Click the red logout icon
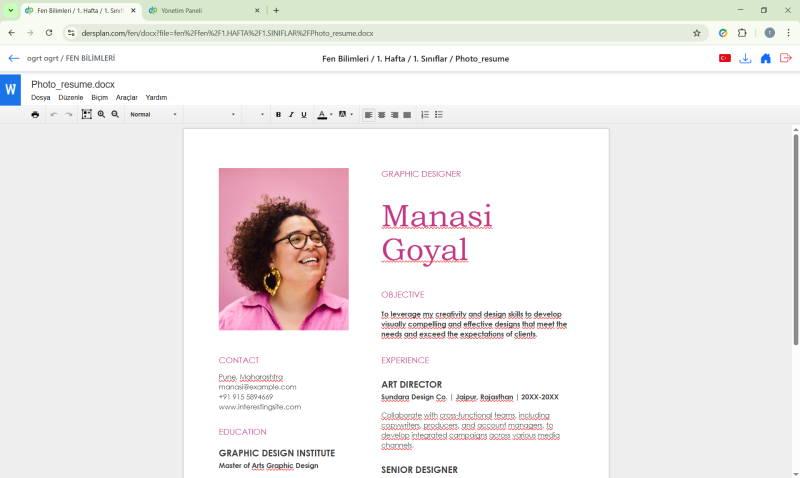Screen dimensions: 800x478 pos(785,59)
